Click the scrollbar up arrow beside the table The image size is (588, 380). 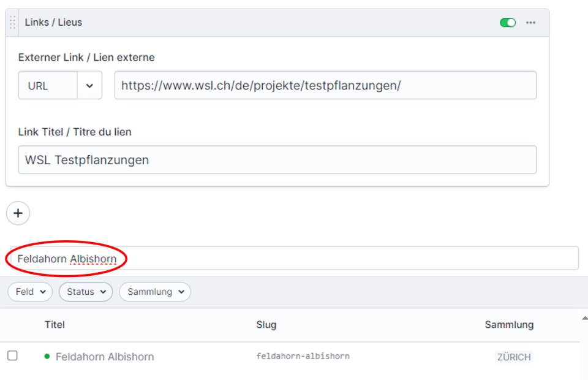584,317
